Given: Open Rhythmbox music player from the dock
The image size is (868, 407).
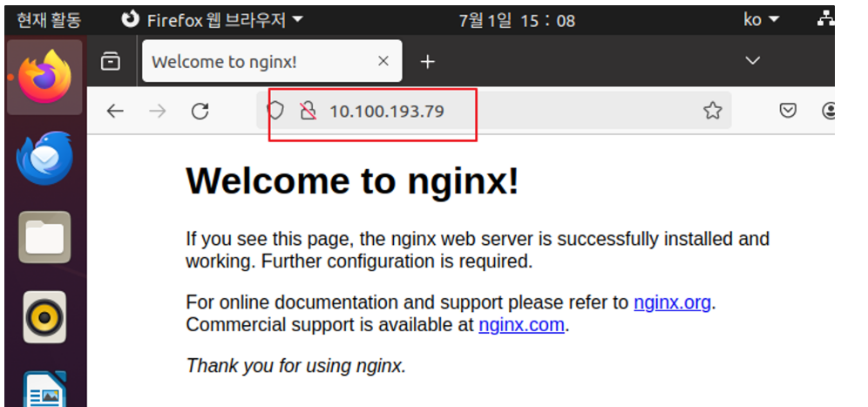Looking at the screenshot, I should click(44, 317).
